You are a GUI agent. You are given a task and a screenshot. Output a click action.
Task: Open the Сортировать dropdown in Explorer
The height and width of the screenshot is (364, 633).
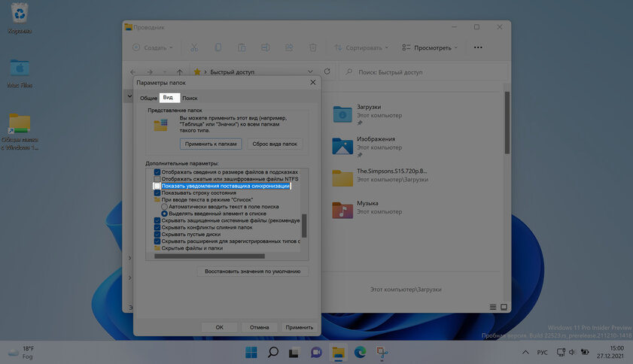[x=361, y=47]
